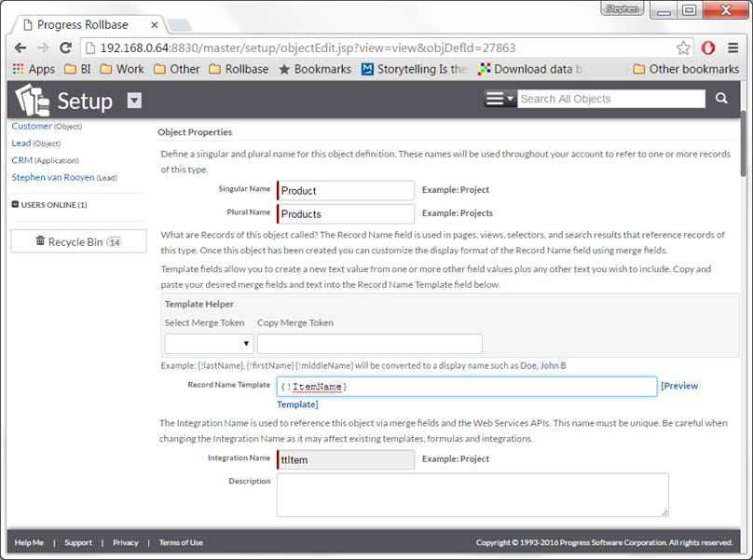Click the Template Helper heading
This screenshot has height=560, width=753.
[199, 304]
